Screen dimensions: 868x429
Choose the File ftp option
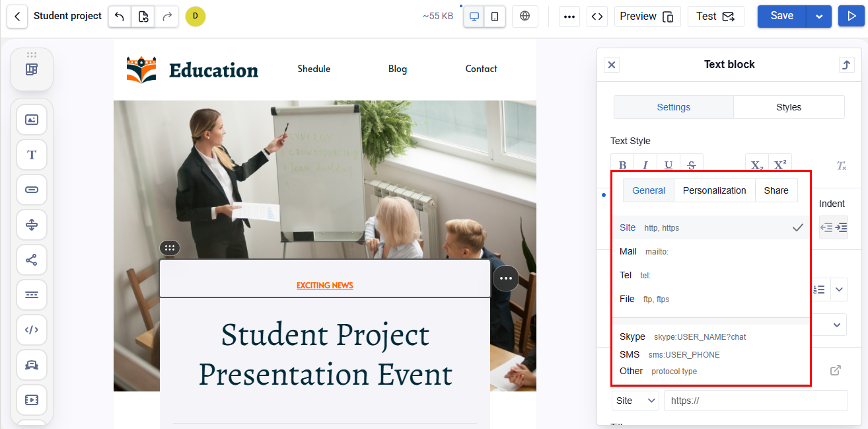(711, 299)
